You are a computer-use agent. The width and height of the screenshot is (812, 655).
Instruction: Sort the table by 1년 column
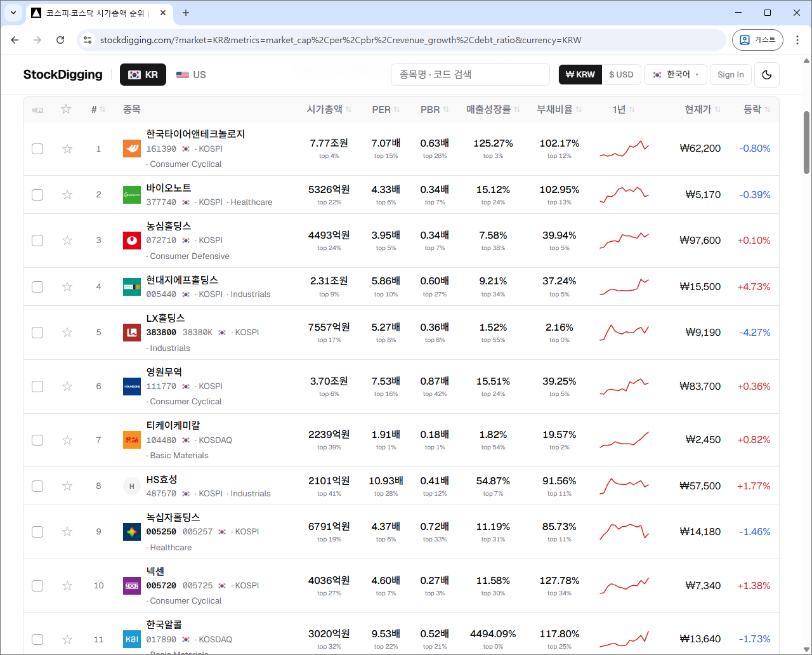tap(624, 109)
